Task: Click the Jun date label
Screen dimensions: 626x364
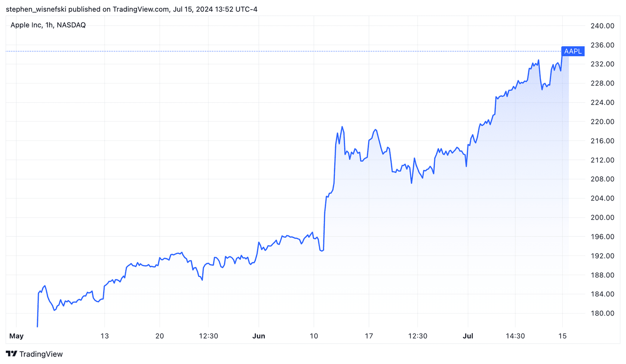Action: pos(259,336)
